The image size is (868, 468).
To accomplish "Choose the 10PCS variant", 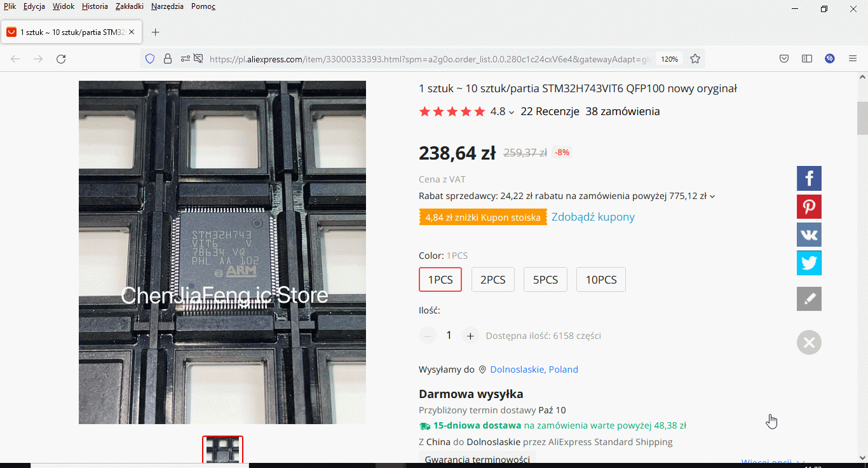I will (x=601, y=280).
